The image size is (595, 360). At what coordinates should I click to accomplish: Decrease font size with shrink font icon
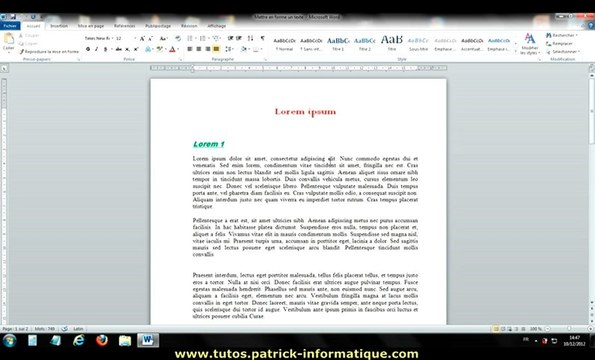pyautogui.click(x=150, y=38)
